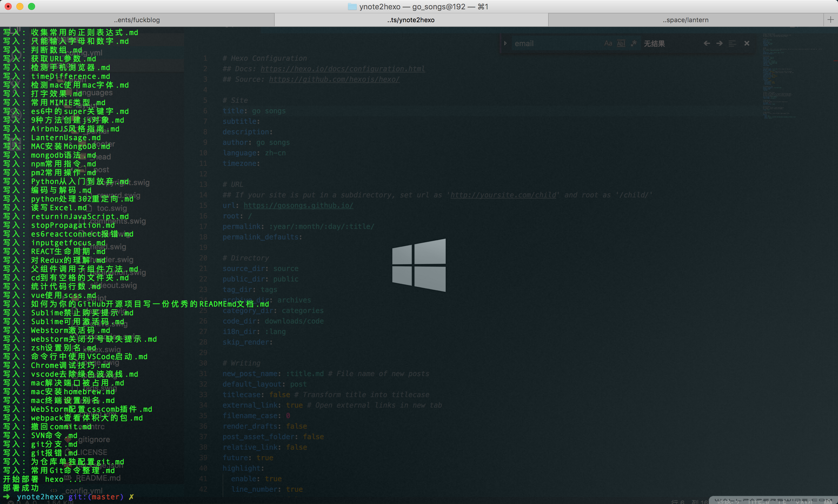Screen dimensions: 838x504
Task: Click the yellow minimize window button
Action: [20, 6]
